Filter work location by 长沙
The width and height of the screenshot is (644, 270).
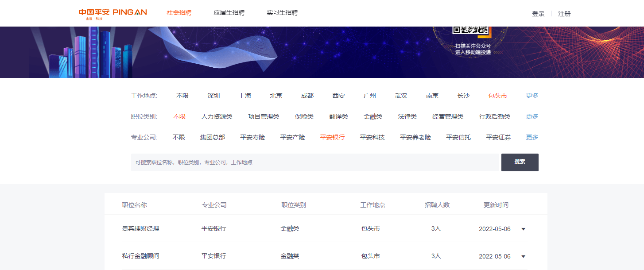[464, 96]
